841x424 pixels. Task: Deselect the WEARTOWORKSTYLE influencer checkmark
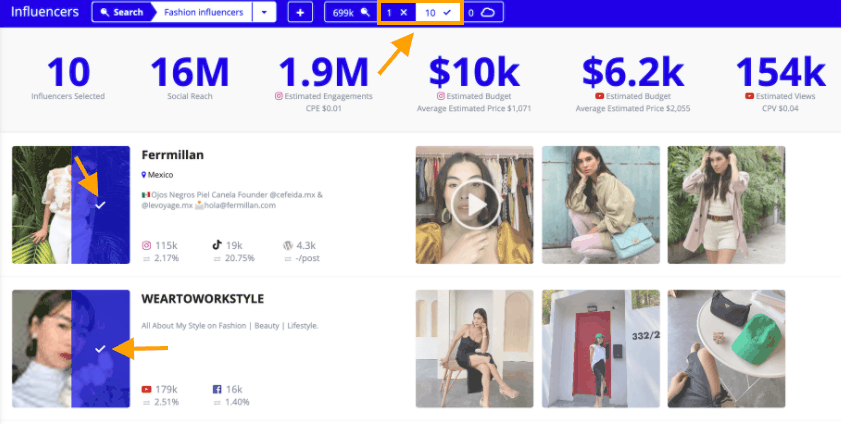(x=100, y=349)
